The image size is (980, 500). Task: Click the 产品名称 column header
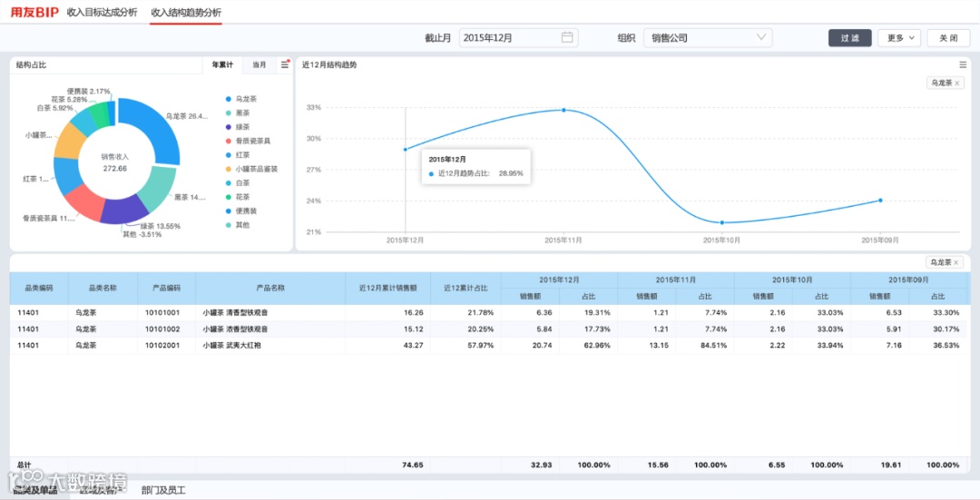tap(270, 289)
